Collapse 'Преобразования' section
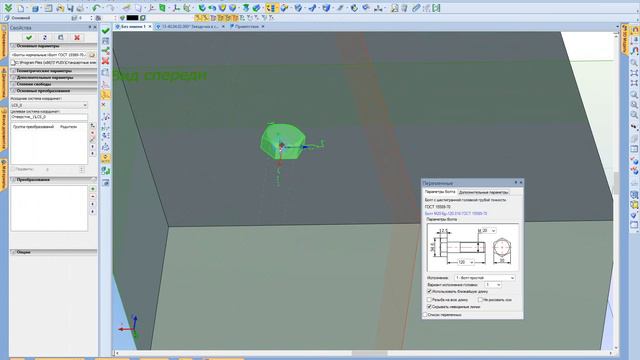This screenshot has width=640, height=360. click(54, 180)
